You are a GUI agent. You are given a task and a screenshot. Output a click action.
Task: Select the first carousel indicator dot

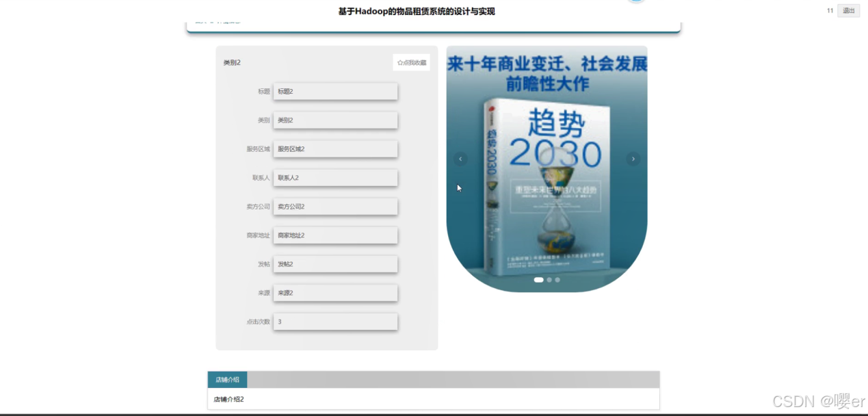tap(538, 280)
